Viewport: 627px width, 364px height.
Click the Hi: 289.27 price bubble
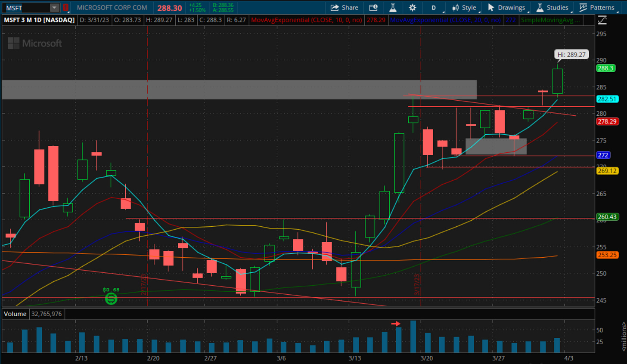[x=571, y=55]
